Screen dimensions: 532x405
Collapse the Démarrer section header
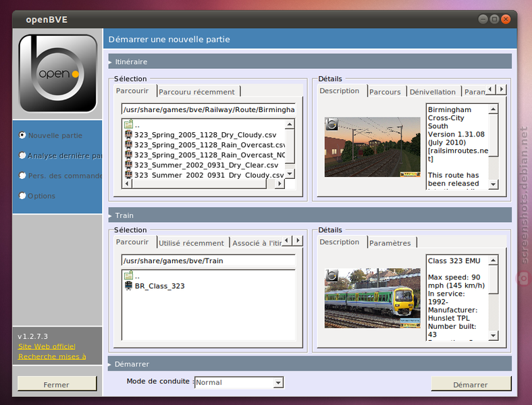(x=310, y=364)
